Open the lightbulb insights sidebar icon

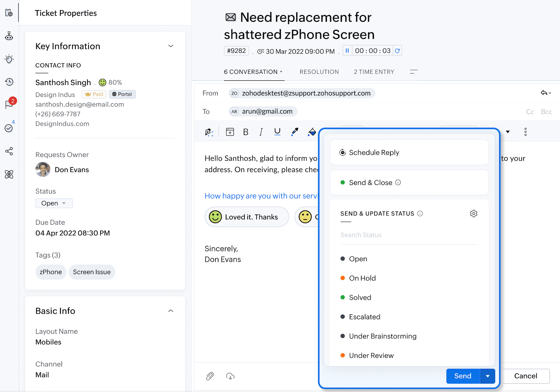[9, 59]
